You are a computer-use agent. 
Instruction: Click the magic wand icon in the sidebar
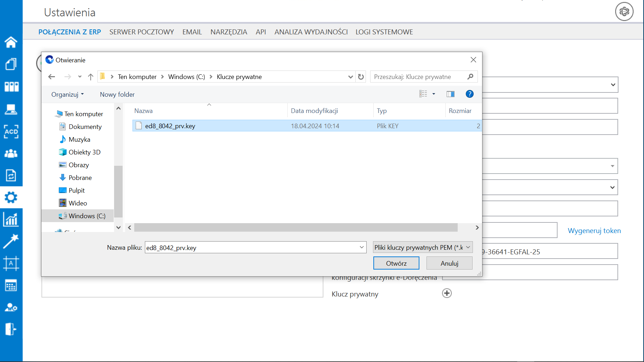coord(11,241)
